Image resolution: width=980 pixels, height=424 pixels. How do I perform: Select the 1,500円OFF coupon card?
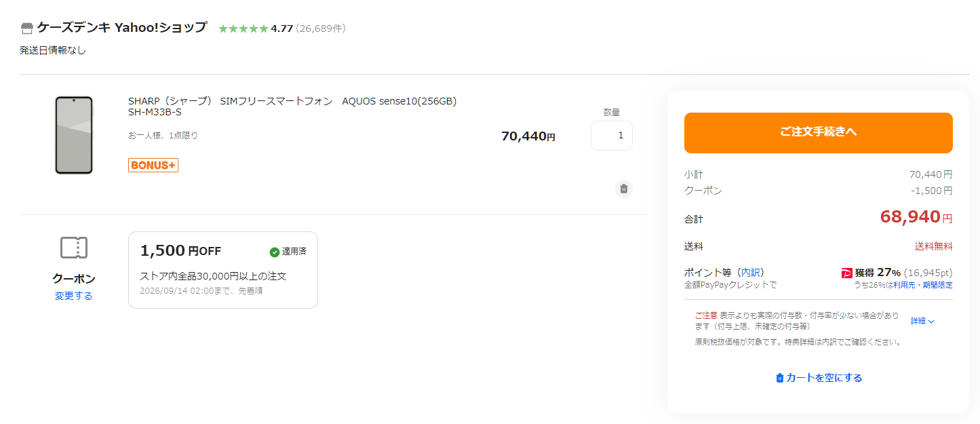tap(223, 270)
